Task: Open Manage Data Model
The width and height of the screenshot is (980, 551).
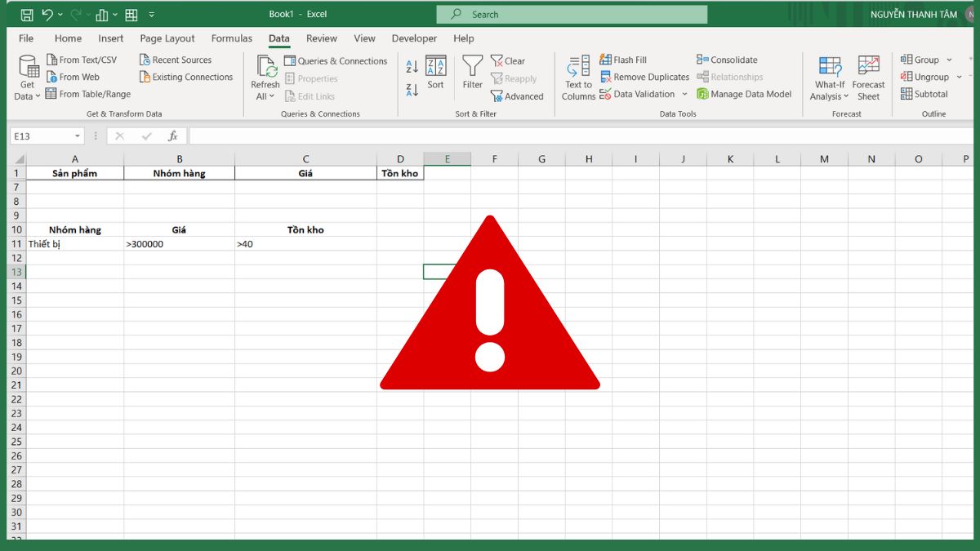Action: coord(744,94)
